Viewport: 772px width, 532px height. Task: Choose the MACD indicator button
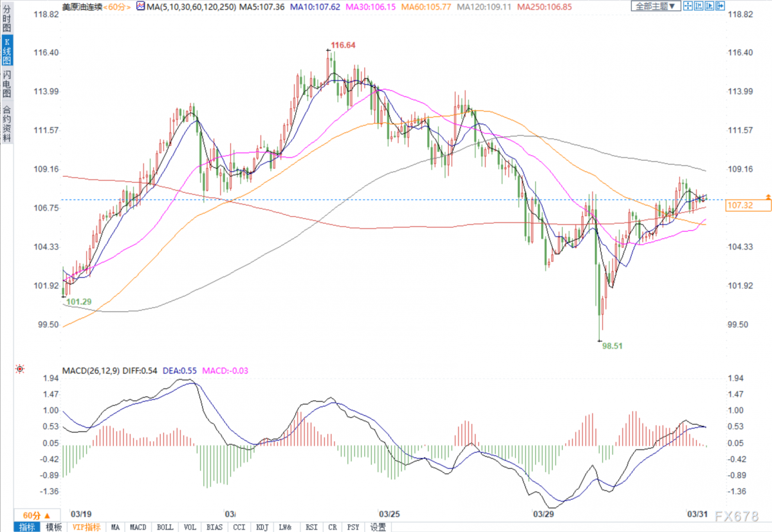[138, 527]
